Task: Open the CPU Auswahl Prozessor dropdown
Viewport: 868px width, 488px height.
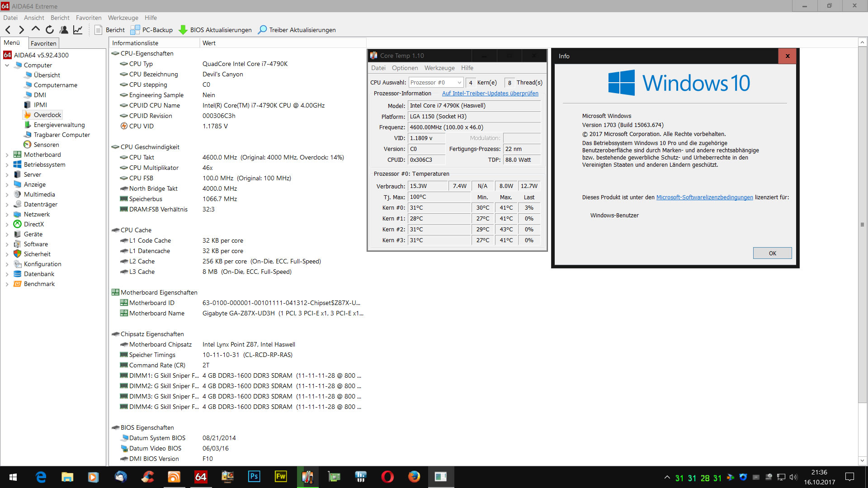Action: tap(436, 83)
